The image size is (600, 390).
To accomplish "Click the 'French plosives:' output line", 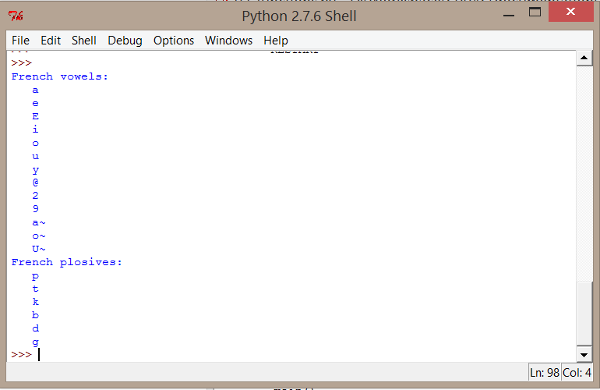I will (x=67, y=262).
